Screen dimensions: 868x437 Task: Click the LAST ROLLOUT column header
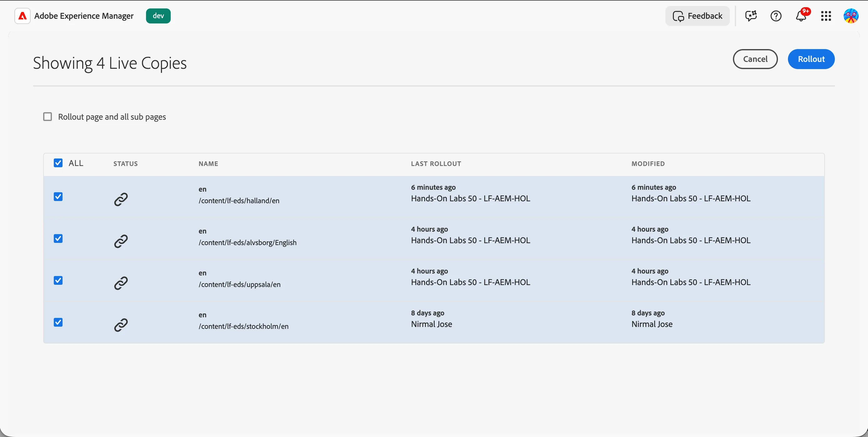(436, 164)
